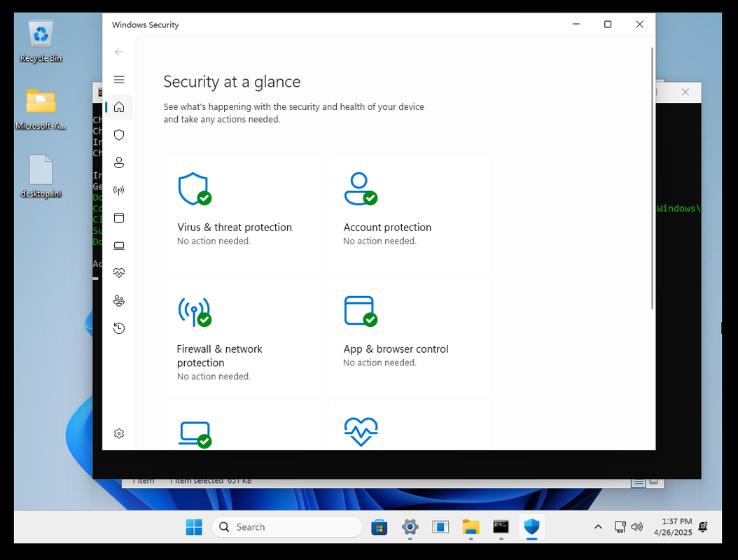The height and width of the screenshot is (560, 738).
Task: Click the back arrow in Windows Security
Action: (119, 52)
